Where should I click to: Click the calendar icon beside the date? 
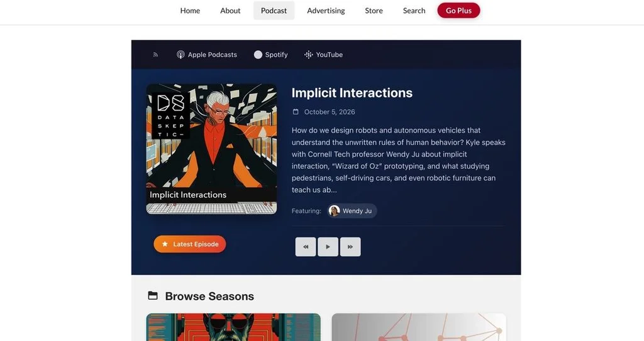pos(296,112)
